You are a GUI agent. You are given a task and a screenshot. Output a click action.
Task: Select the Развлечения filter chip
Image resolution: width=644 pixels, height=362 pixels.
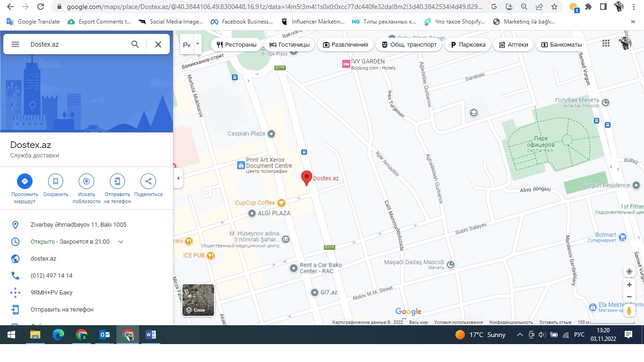coord(346,45)
